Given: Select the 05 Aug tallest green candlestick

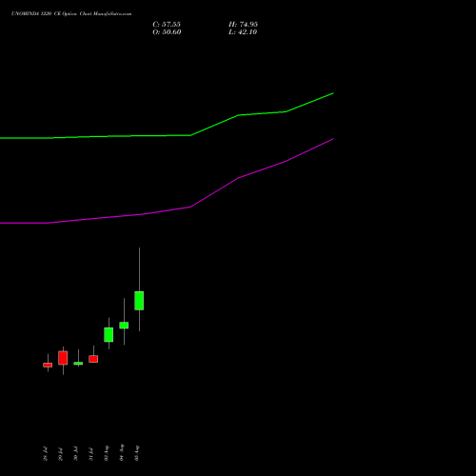Looking at the screenshot, I should click(x=139, y=301).
